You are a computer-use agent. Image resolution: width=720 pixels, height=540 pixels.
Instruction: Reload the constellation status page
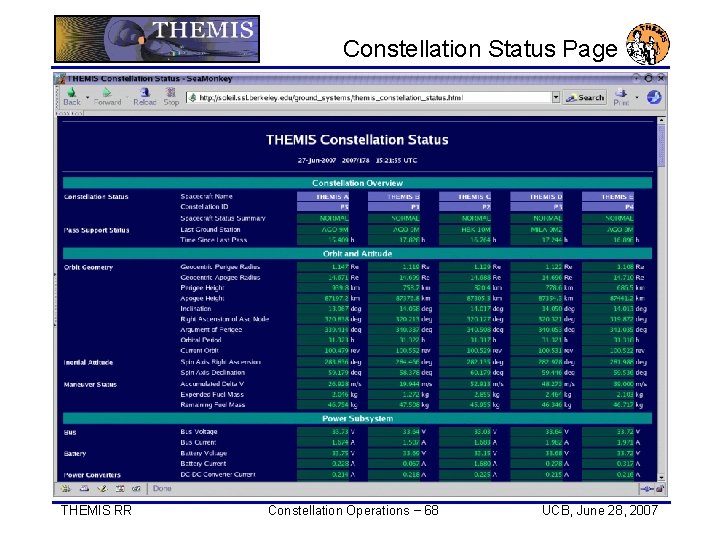coord(145,97)
